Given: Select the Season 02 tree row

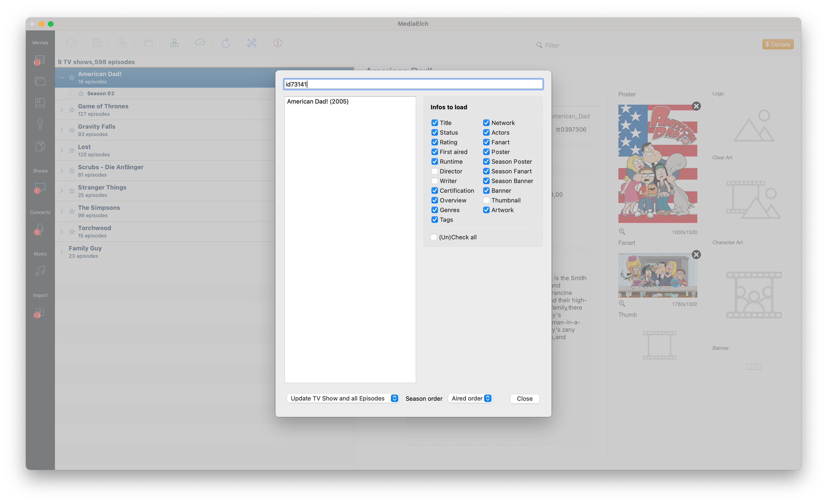Looking at the screenshot, I should click(x=165, y=94).
